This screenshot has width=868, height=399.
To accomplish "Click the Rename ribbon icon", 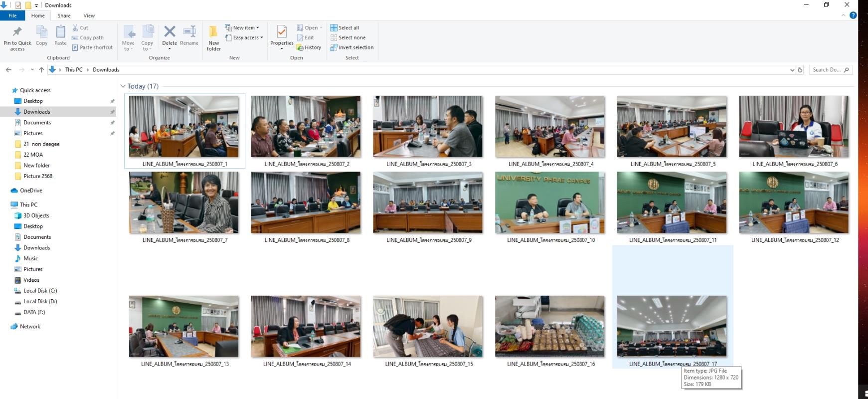I will (x=189, y=33).
